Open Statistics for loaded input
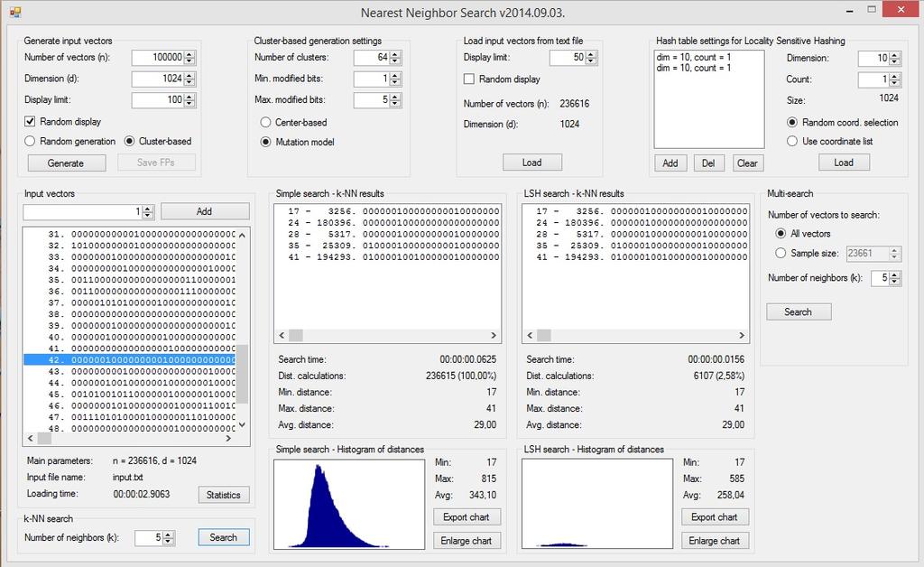 (224, 495)
